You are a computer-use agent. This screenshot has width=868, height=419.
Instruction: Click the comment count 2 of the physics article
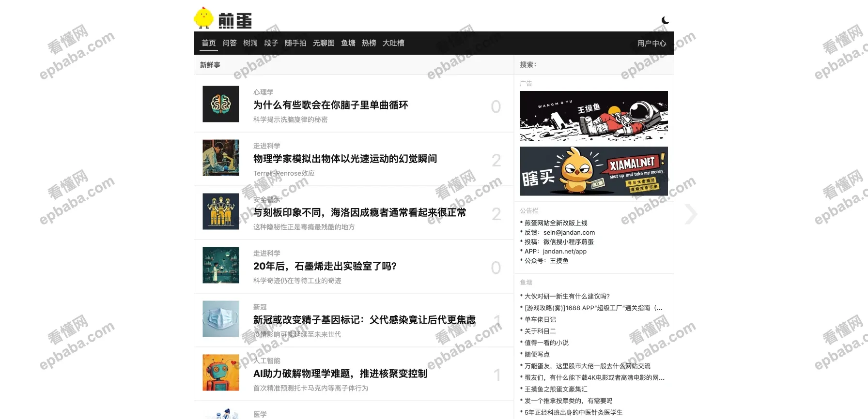496,160
